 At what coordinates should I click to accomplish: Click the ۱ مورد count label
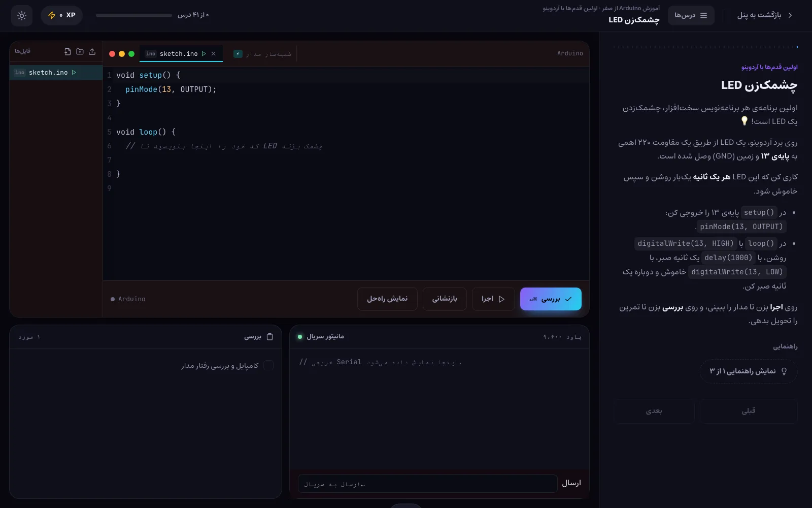29,337
